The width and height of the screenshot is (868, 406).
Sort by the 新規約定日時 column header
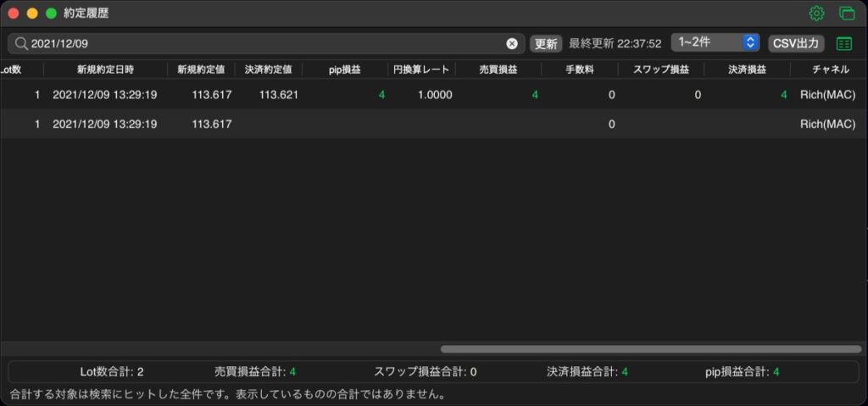coord(105,70)
